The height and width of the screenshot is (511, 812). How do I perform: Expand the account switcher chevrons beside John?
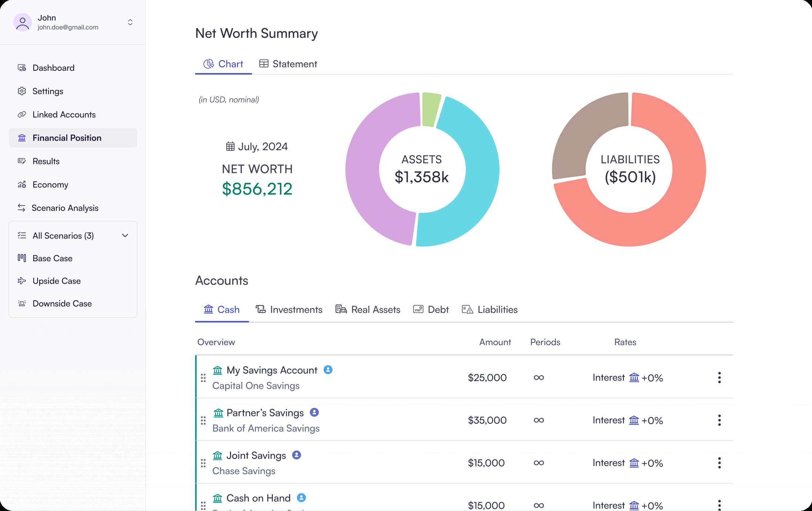point(130,22)
